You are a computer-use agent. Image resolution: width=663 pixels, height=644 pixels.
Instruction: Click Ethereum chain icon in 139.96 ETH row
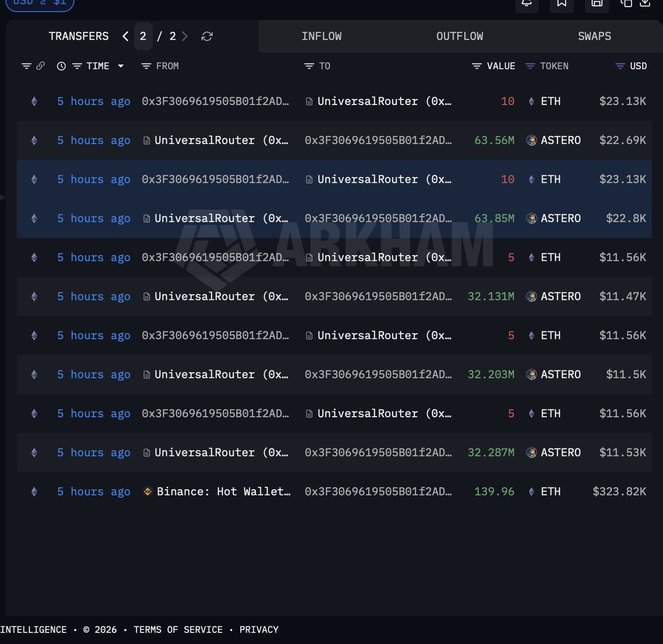pos(34,491)
